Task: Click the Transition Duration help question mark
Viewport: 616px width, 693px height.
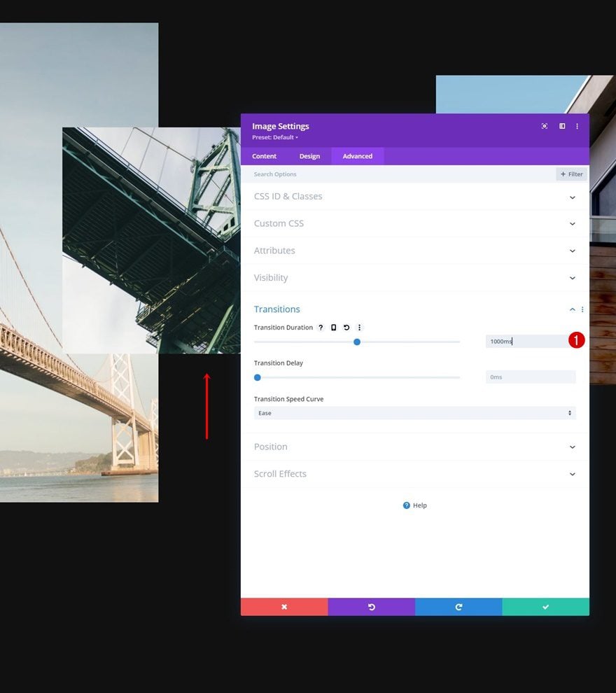Action: pos(321,328)
